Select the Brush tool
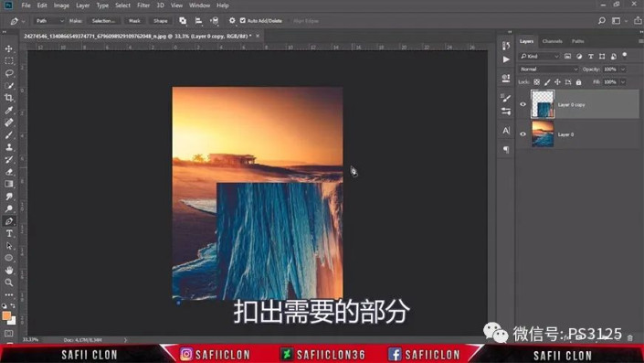Image resolution: width=644 pixels, height=363 pixels. (x=8, y=134)
